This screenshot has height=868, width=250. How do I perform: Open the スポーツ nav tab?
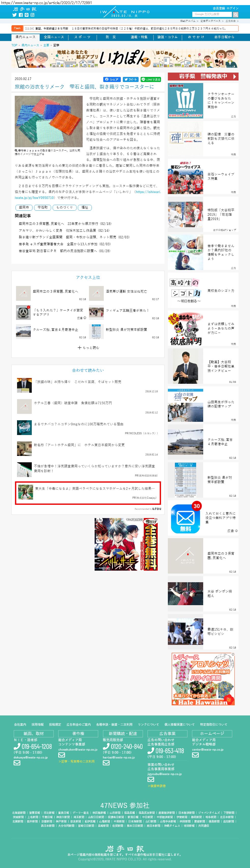(x=82, y=37)
